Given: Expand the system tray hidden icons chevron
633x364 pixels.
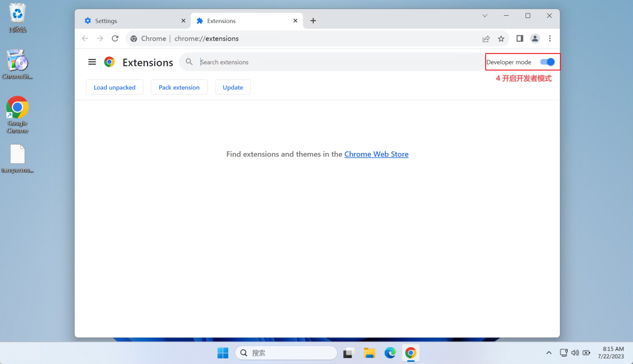Looking at the screenshot, I should 549,353.
